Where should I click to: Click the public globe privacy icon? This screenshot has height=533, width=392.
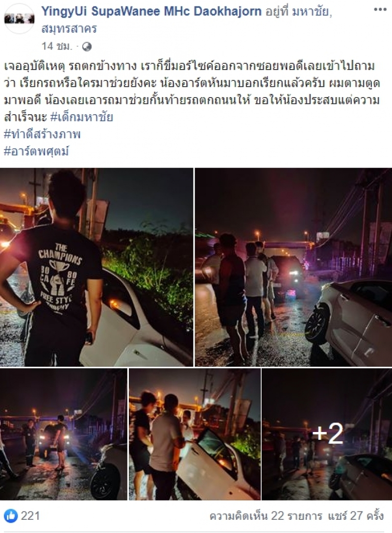click(x=87, y=46)
